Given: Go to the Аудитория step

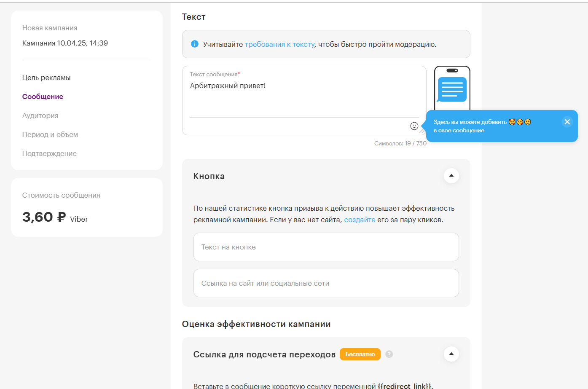Looking at the screenshot, I should (40, 115).
